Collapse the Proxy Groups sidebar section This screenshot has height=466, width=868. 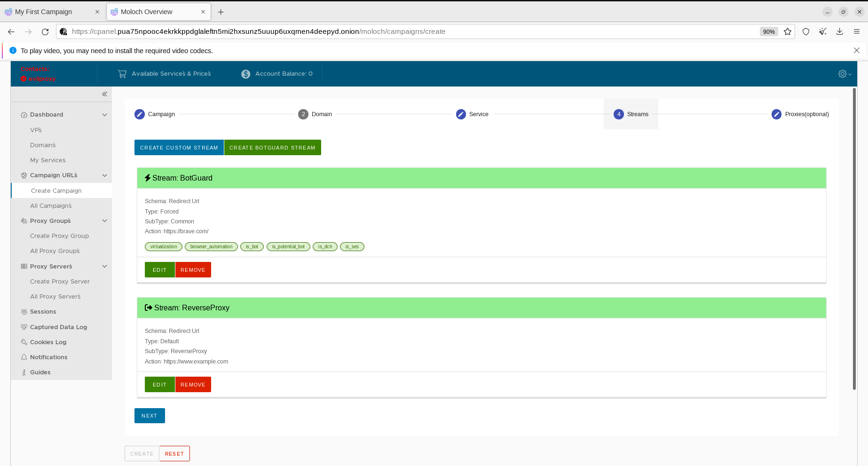(x=104, y=221)
